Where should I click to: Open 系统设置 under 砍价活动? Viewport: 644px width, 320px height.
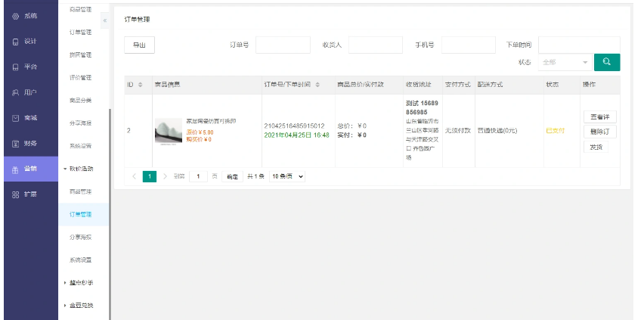point(80,260)
